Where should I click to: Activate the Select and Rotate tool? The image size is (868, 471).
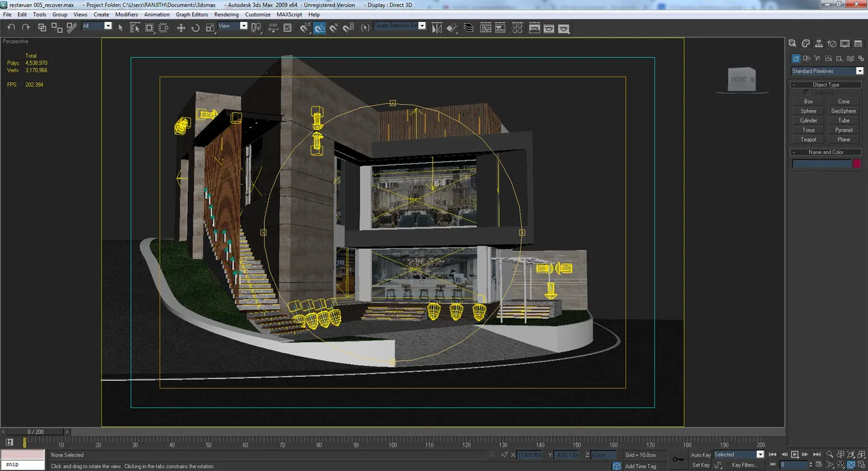(x=195, y=27)
